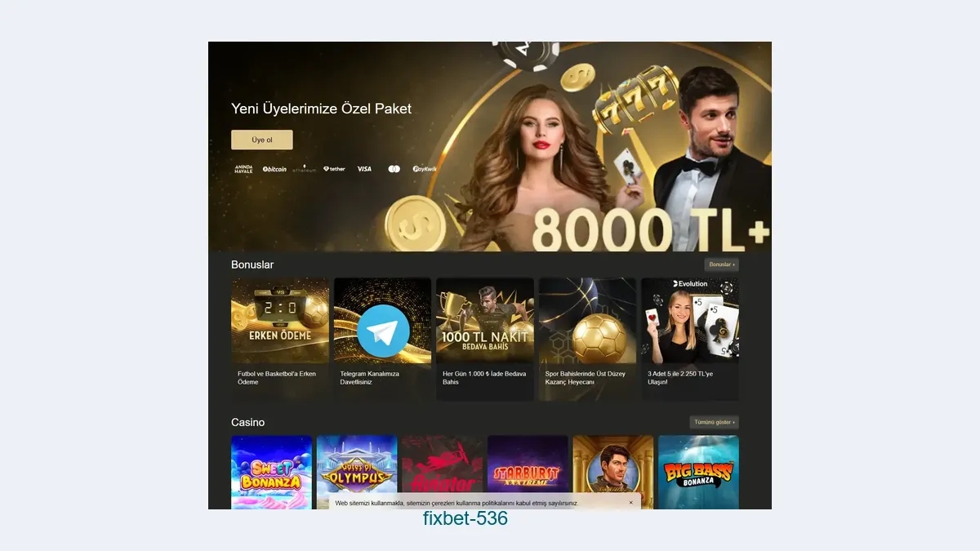
Task: Select the Anında Havale payment logo
Action: [x=243, y=169]
